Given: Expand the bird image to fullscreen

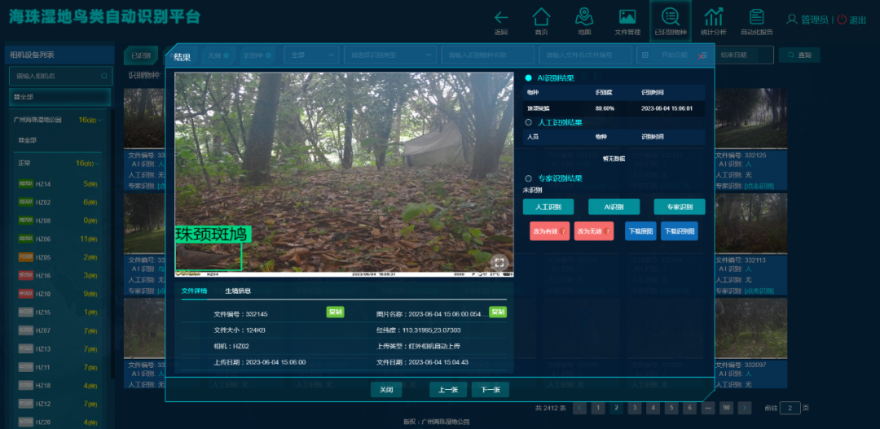Looking at the screenshot, I should click(499, 262).
